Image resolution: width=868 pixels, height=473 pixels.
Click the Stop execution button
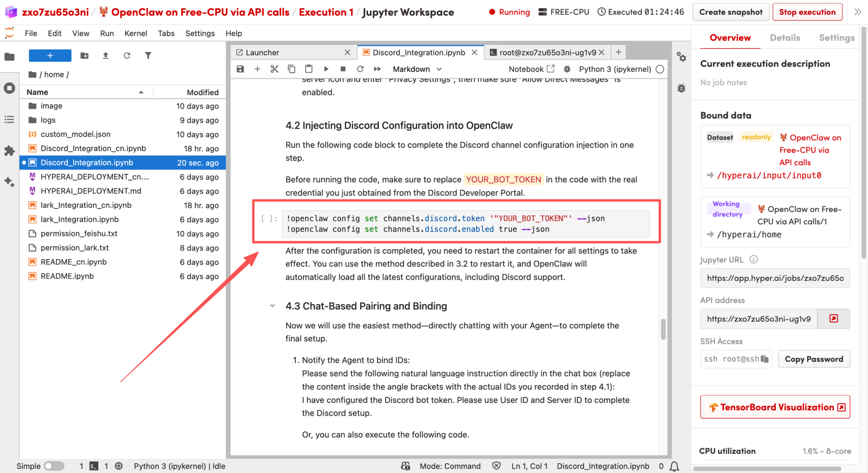(807, 12)
